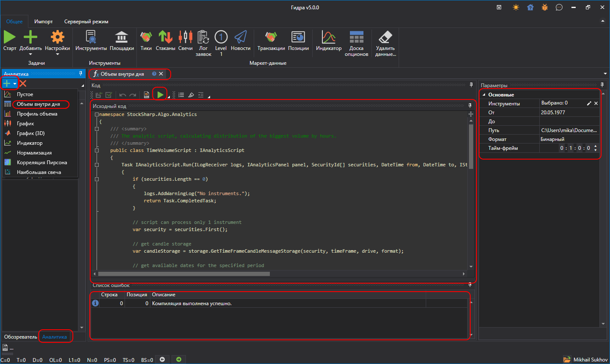This screenshot has width=610, height=364.
Task: Click the Формат value Бинарный
Action: (569, 139)
